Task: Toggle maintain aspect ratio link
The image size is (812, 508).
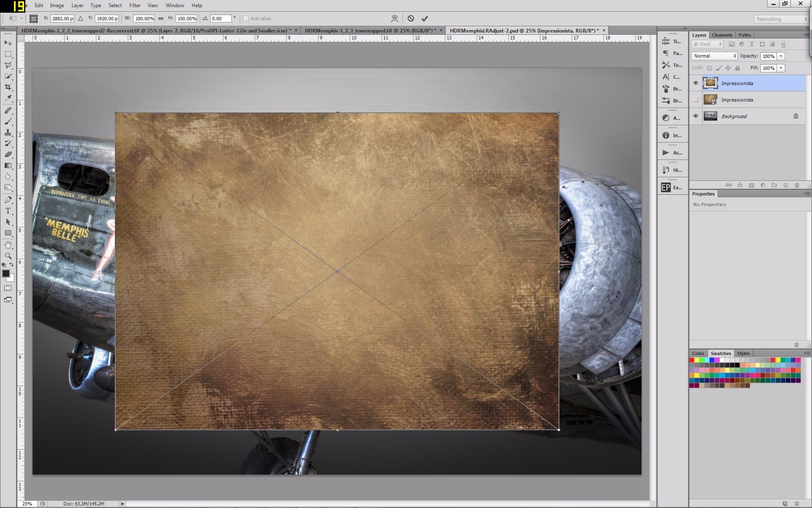Action: pos(161,18)
